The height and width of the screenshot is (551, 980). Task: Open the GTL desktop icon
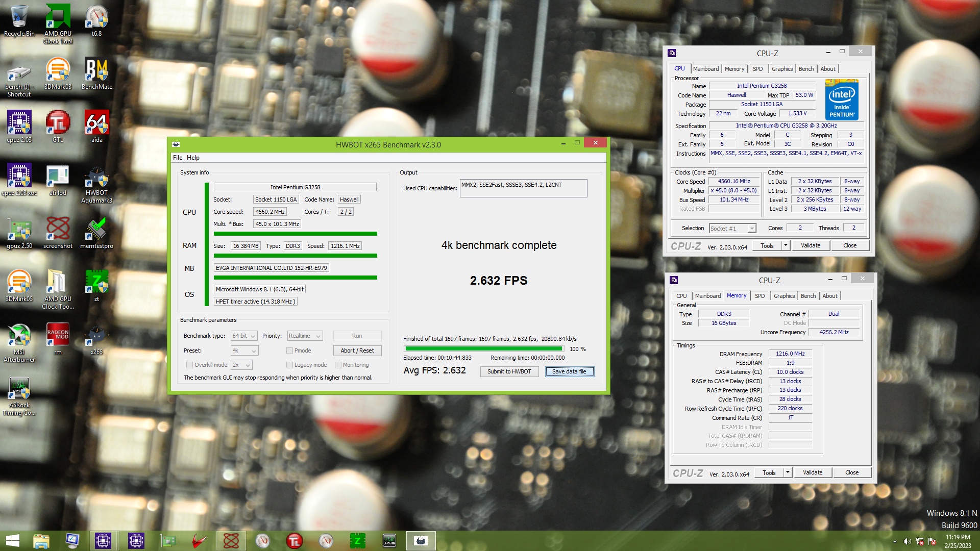click(58, 127)
